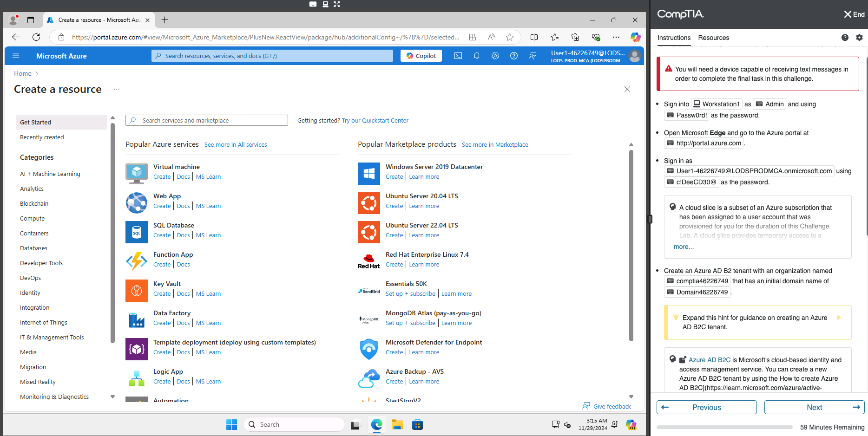
Task: Open Azure Cloud Shell icon
Action: click(x=458, y=56)
